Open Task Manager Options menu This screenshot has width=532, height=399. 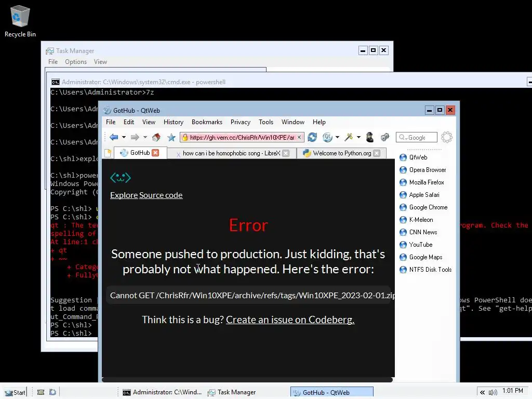76,62
